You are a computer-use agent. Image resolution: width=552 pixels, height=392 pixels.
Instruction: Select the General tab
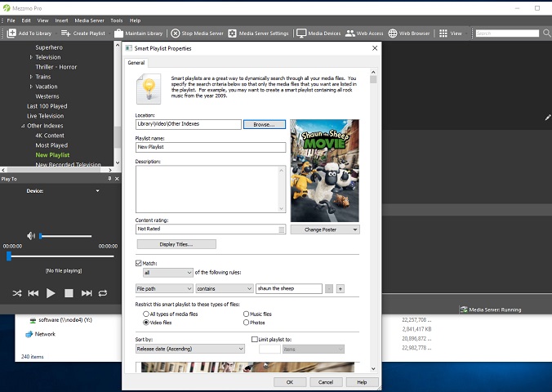coord(136,63)
